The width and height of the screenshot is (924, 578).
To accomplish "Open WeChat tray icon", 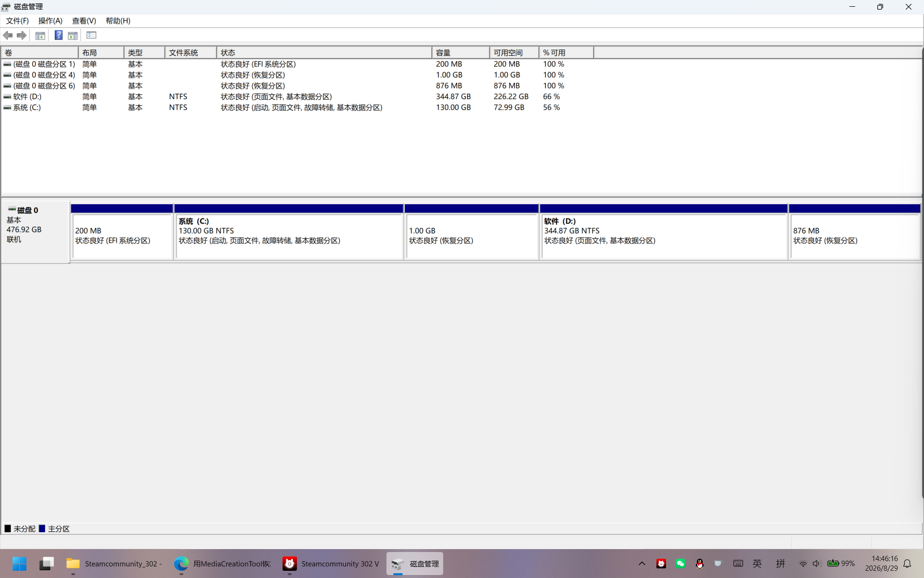I will tap(680, 564).
